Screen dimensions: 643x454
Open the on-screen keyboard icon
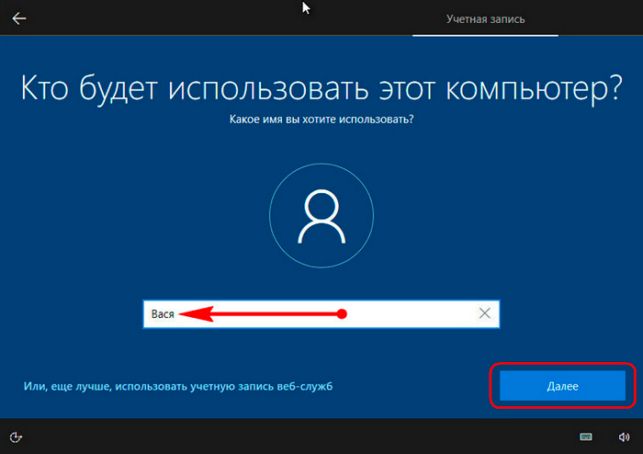[x=586, y=437]
